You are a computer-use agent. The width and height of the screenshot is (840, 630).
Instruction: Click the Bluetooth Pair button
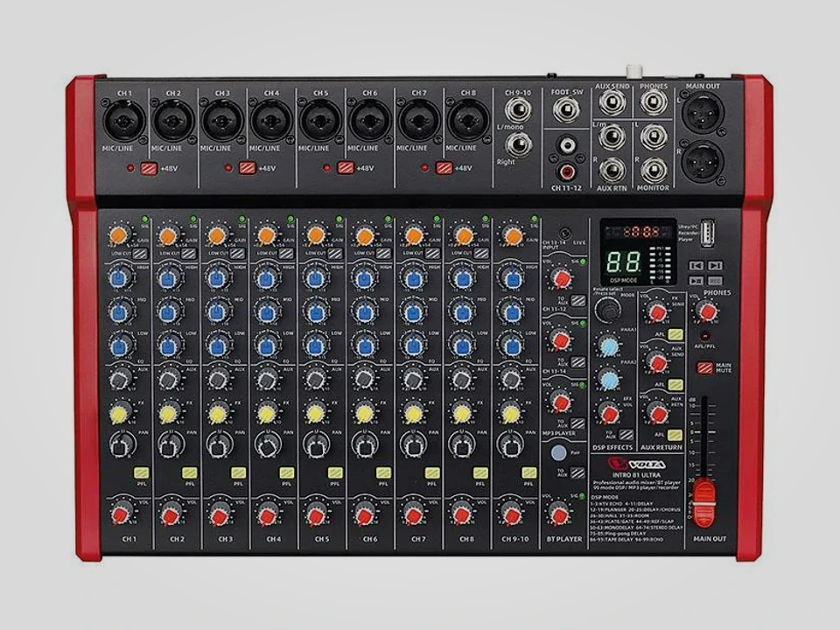pos(559,452)
